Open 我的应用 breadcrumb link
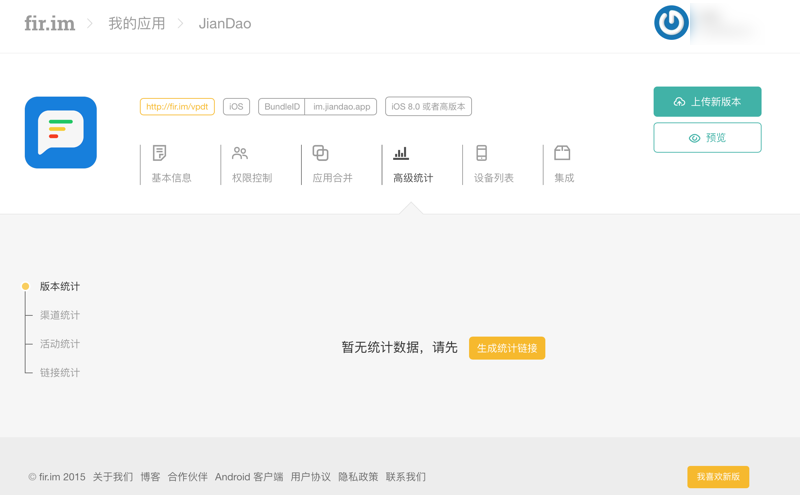The height and width of the screenshot is (495, 800). 137,23
